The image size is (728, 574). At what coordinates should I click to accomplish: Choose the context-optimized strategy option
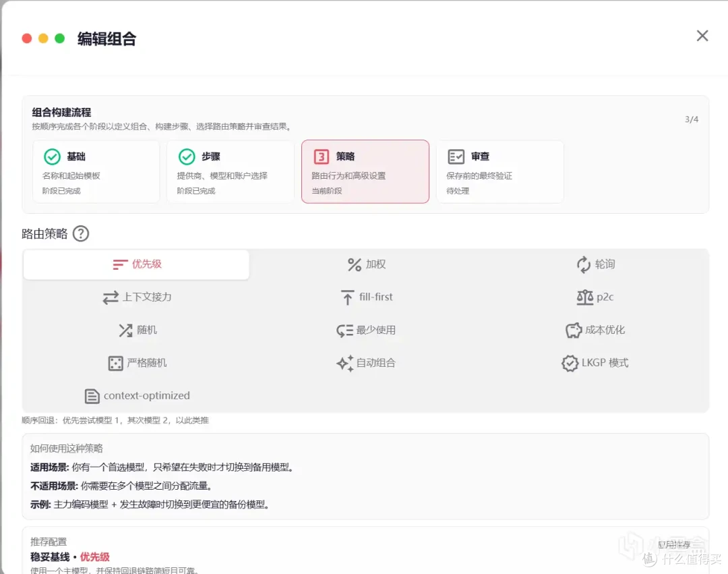pyautogui.click(x=136, y=396)
